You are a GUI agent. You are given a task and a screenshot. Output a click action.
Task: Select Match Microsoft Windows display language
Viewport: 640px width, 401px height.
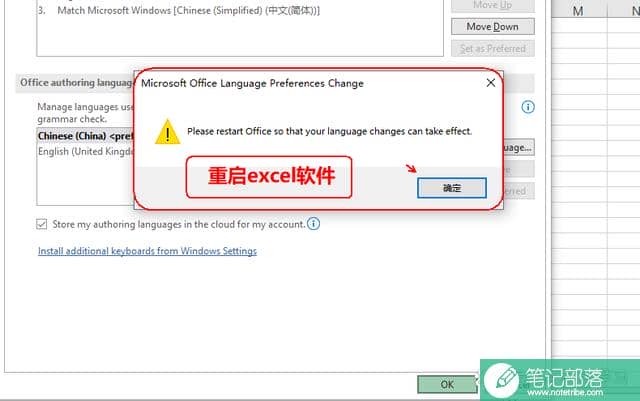tap(189, 11)
